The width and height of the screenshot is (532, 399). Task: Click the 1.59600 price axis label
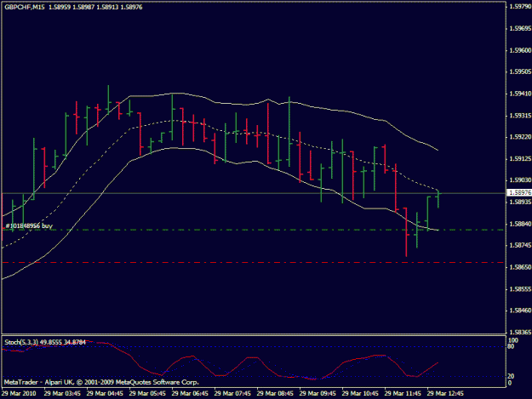pos(520,50)
